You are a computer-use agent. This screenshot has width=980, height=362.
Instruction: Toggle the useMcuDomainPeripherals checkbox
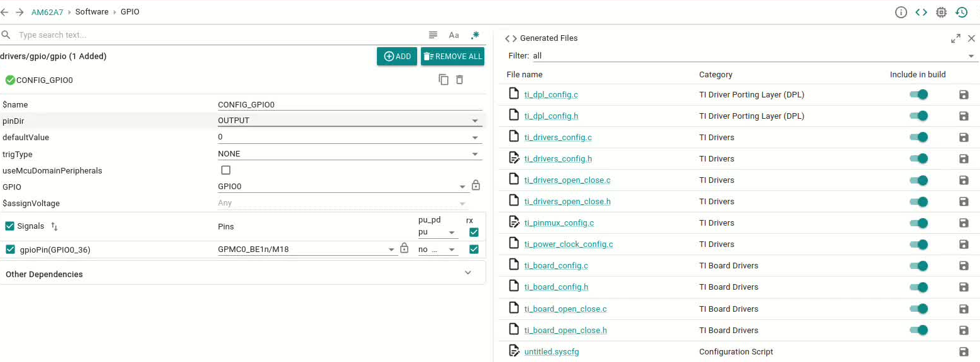tap(226, 170)
